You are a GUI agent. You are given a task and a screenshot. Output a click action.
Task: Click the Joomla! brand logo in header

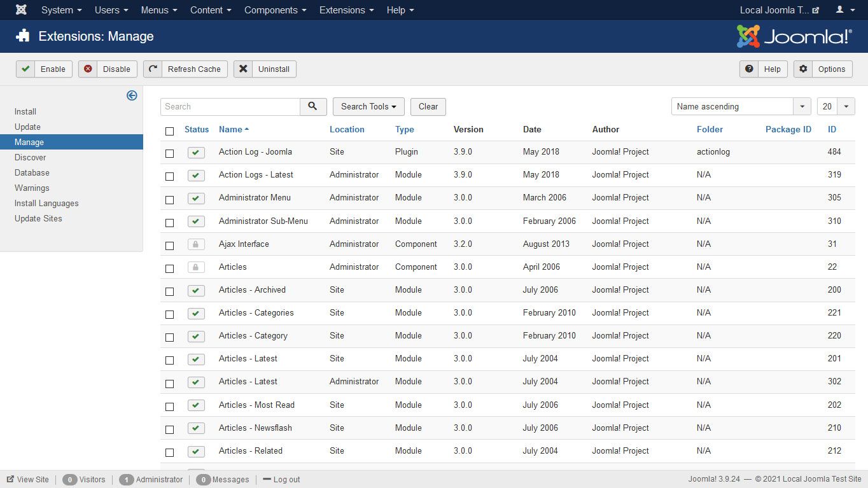(794, 36)
